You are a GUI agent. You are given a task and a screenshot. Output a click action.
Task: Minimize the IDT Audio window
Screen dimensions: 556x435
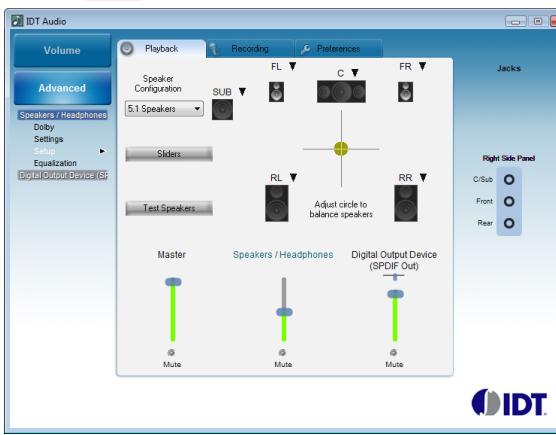[x=516, y=21]
